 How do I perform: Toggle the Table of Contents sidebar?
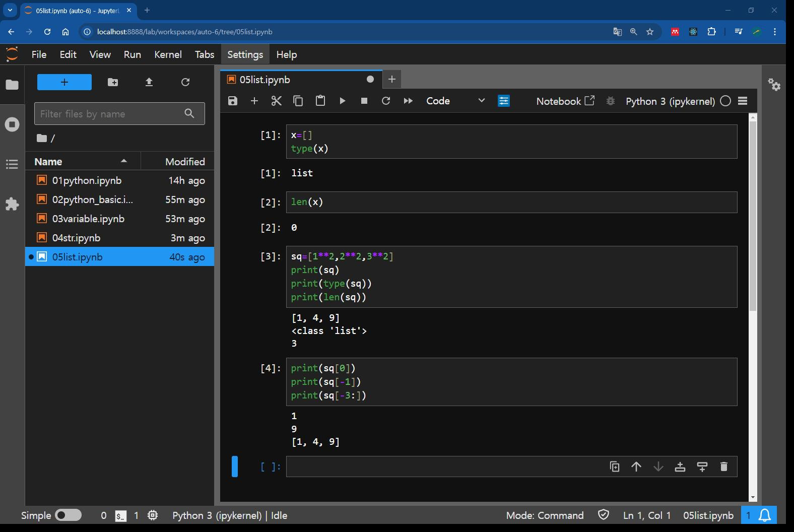tap(12, 164)
